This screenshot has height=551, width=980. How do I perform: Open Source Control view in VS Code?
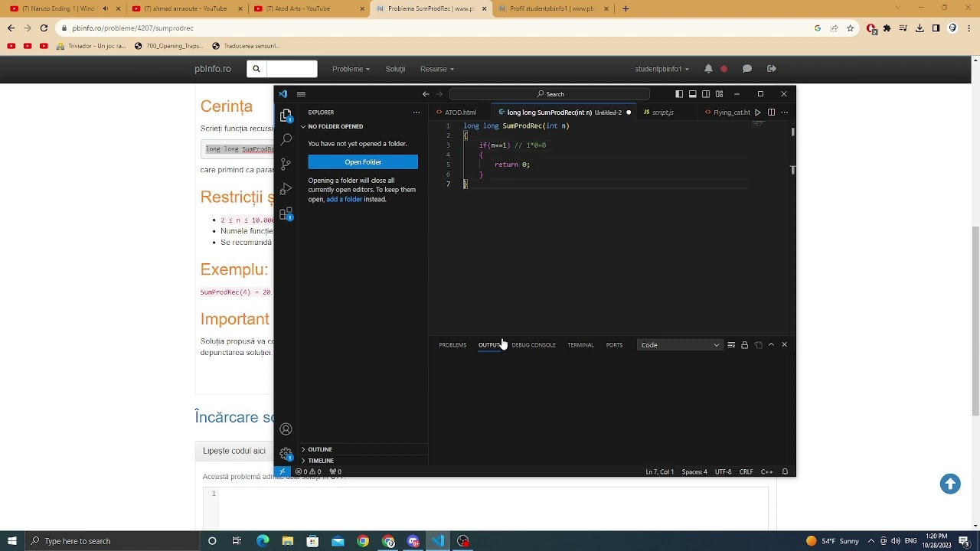click(286, 164)
